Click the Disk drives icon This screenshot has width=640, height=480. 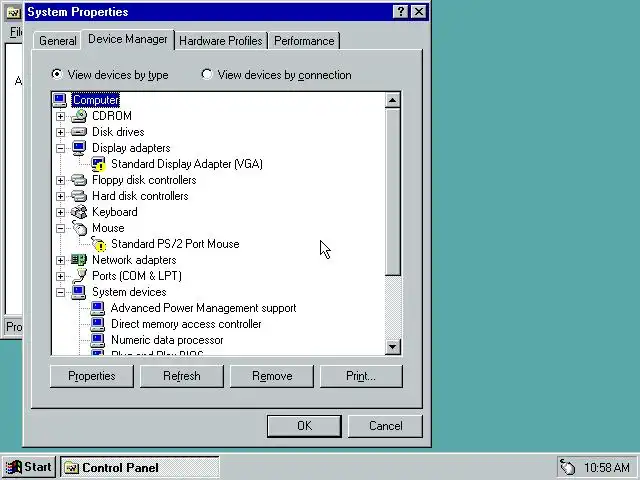pyautogui.click(x=79, y=132)
